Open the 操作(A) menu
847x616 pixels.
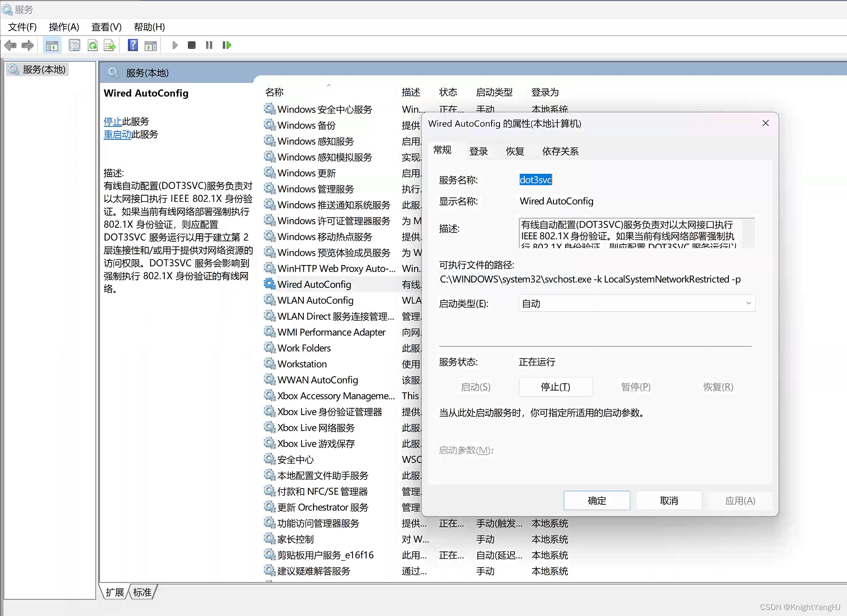64,27
